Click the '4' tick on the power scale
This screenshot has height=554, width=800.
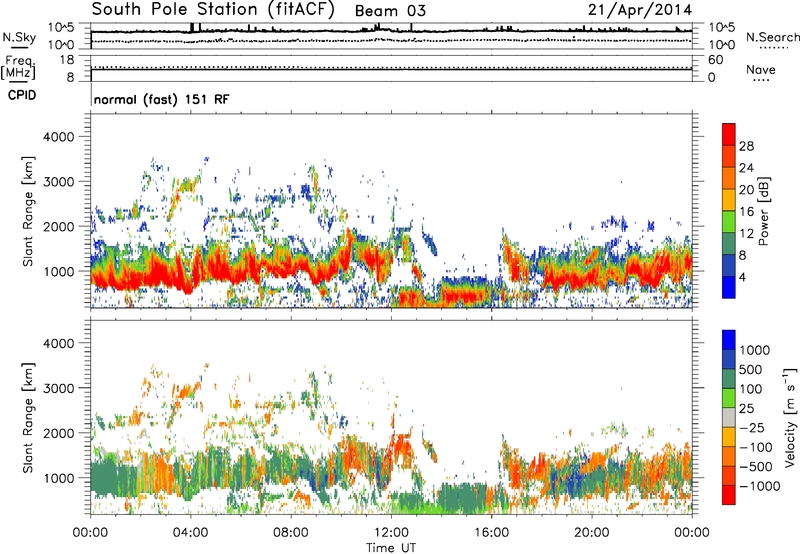(x=742, y=277)
